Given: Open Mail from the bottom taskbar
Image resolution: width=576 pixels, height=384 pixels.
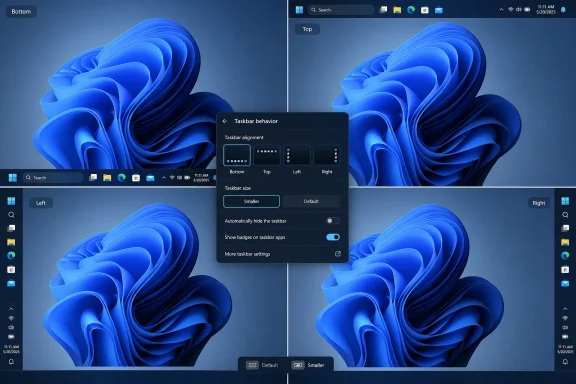Looking at the screenshot, I should (x=150, y=178).
